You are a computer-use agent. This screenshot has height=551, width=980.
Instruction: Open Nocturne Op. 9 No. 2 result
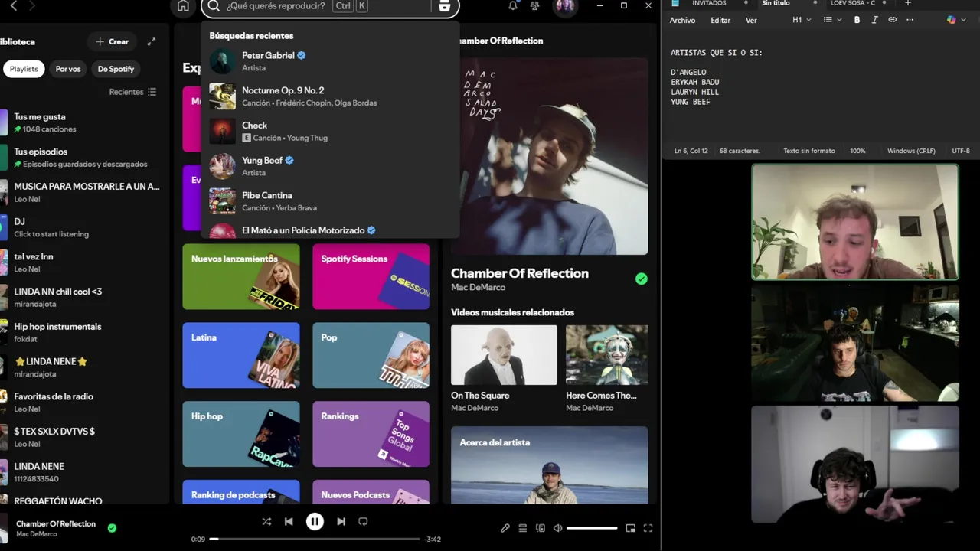(x=330, y=96)
